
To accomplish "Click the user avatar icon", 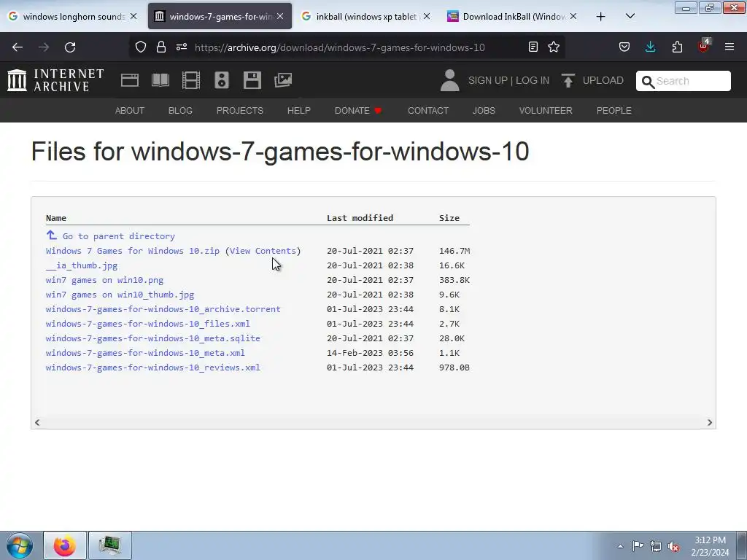I will [x=449, y=80].
